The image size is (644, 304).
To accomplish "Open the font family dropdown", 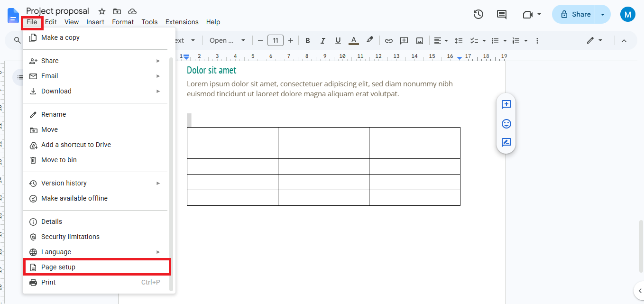I will [x=227, y=41].
